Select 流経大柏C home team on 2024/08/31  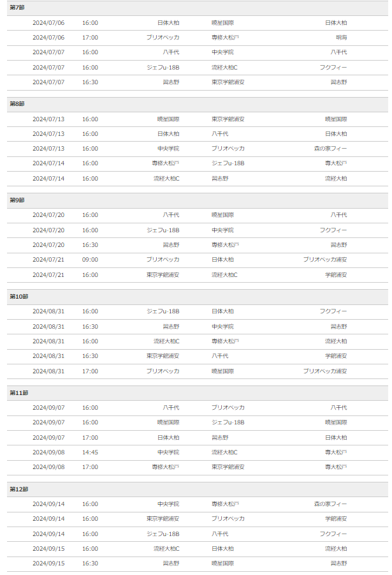166,341
